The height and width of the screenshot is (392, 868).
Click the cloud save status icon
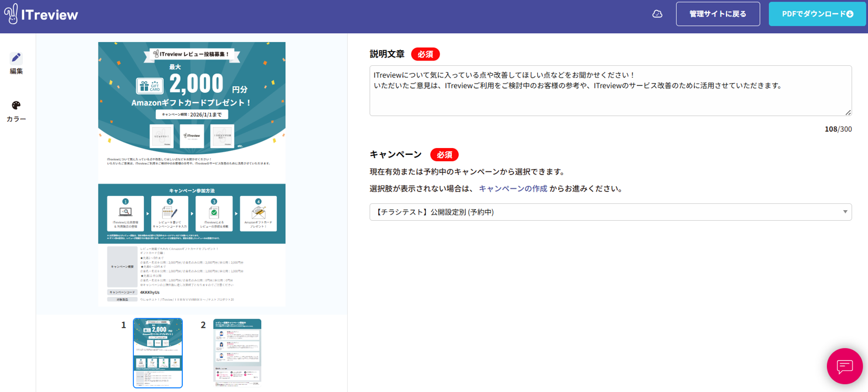(x=657, y=14)
